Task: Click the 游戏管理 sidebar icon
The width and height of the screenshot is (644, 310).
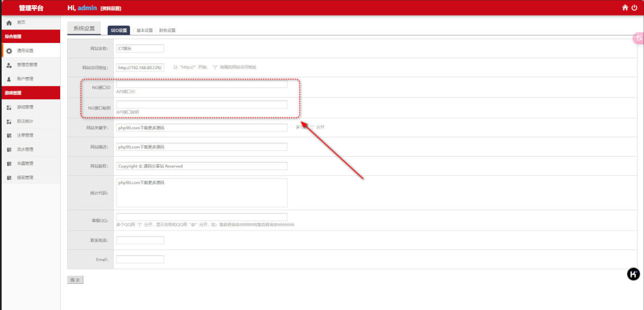Action: coord(9,107)
